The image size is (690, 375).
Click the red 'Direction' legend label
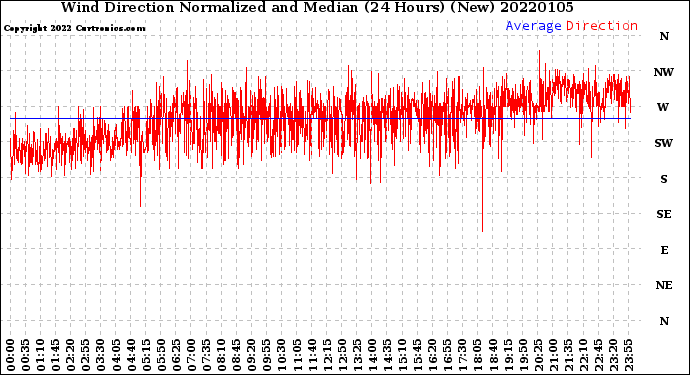pyautogui.click(x=602, y=26)
